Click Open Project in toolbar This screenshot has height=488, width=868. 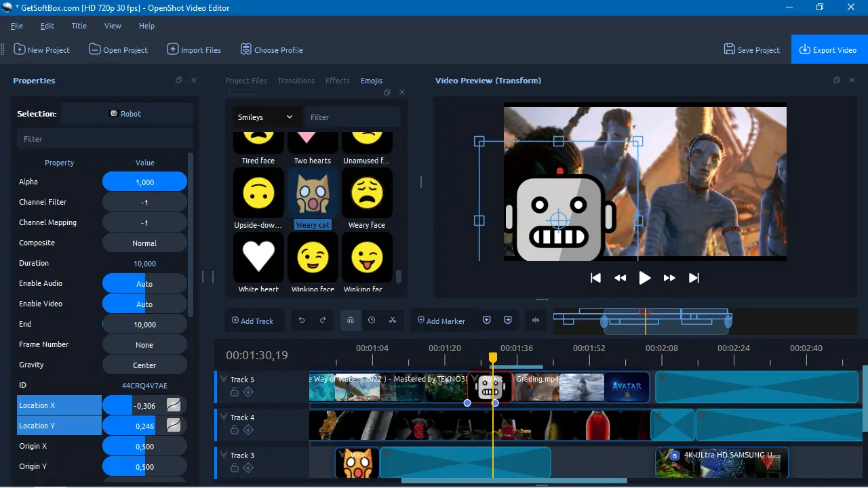click(x=118, y=49)
